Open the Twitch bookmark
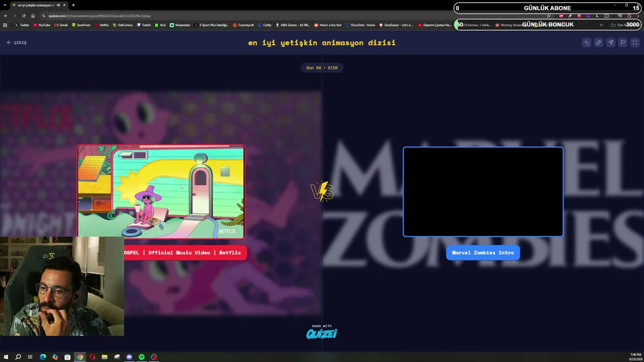The height and width of the screenshot is (362, 644). pos(144,25)
